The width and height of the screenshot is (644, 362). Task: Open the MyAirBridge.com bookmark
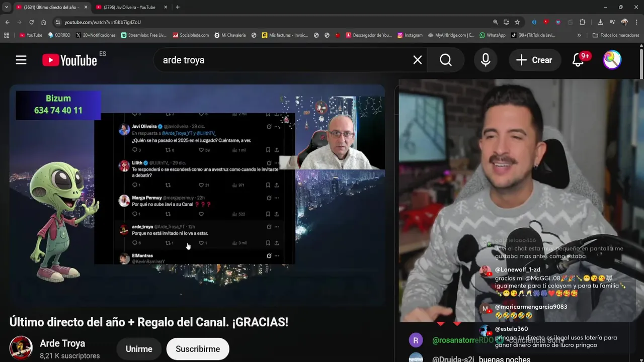click(x=451, y=35)
